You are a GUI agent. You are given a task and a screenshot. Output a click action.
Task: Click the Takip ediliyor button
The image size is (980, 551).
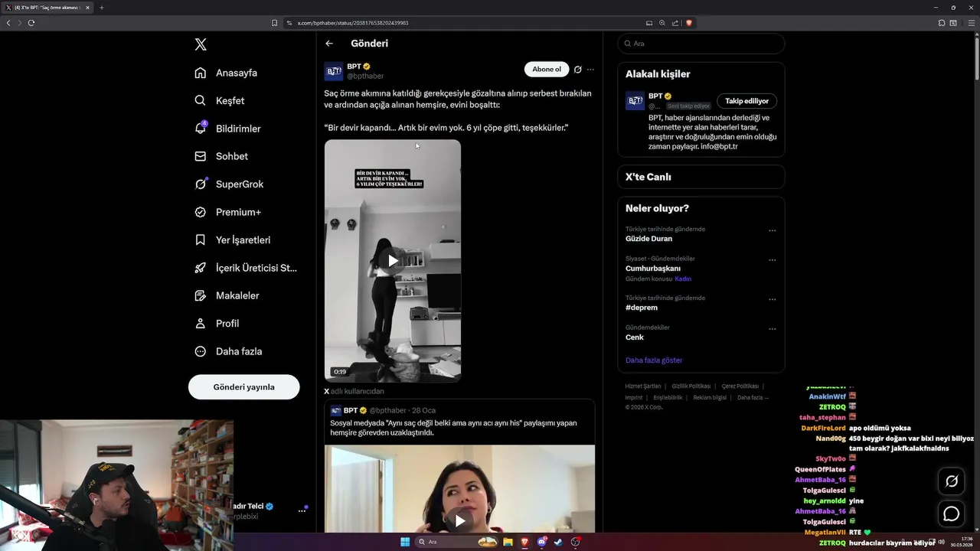[746, 101]
